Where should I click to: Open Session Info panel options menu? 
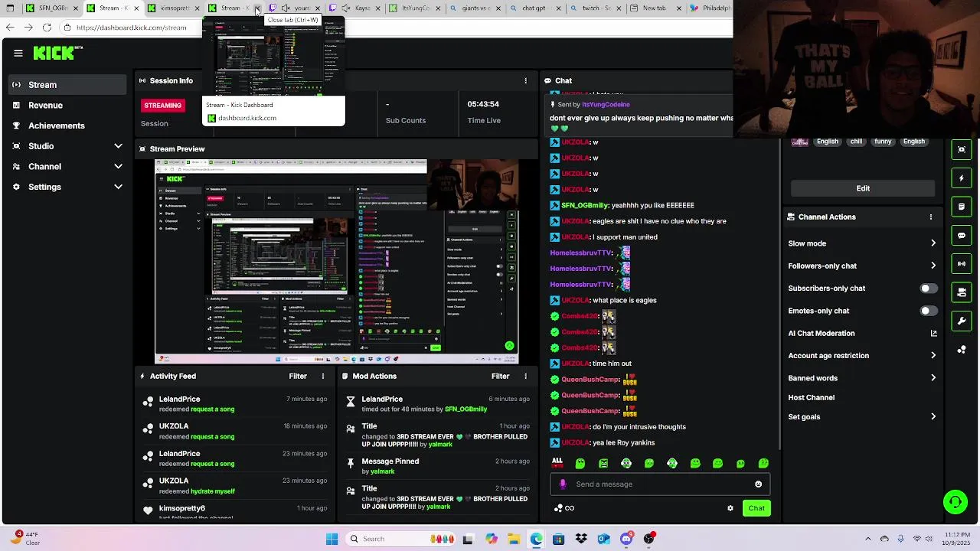(x=525, y=80)
